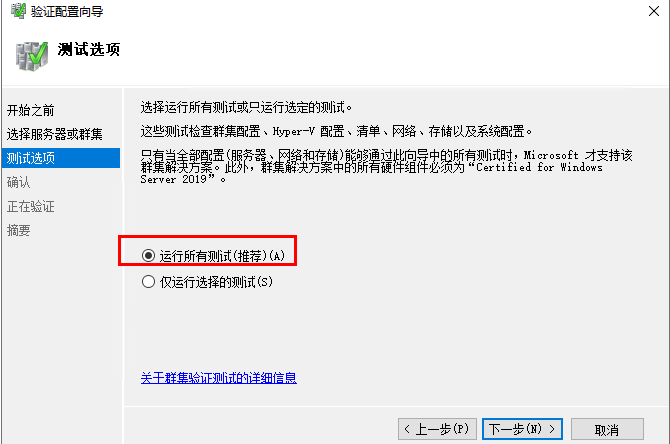Select 运行所有测试(推荐) radio button
This screenshot has height=444, width=670.
[x=148, y=256]
